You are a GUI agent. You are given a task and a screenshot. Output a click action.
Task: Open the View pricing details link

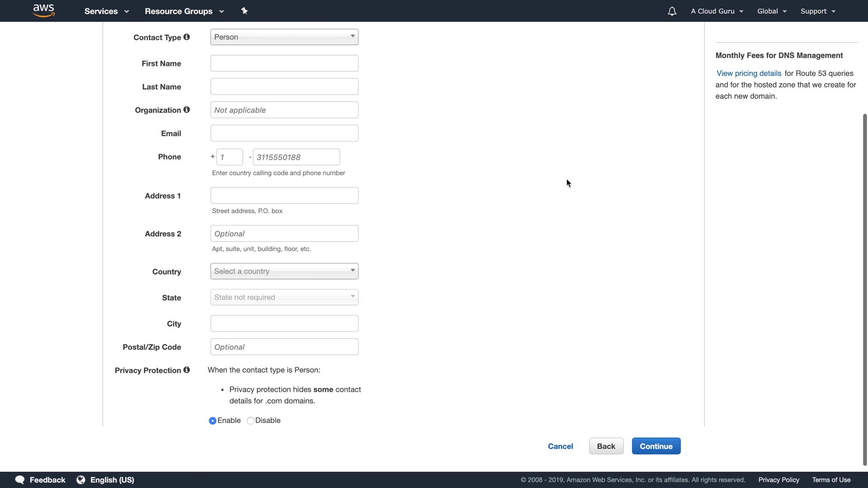749,73
